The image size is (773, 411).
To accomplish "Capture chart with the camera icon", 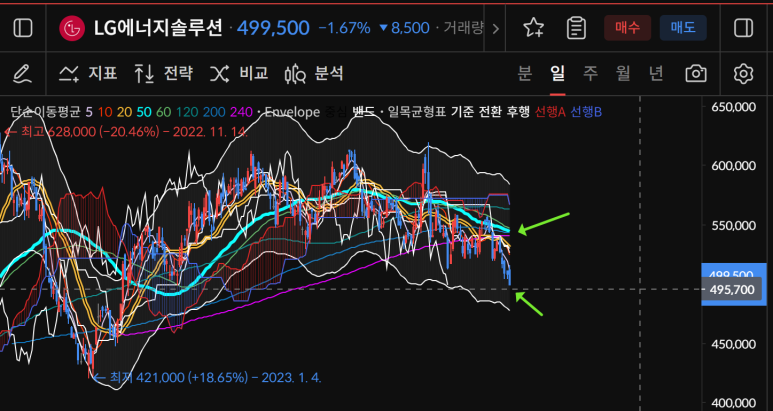I will [696, 74].
